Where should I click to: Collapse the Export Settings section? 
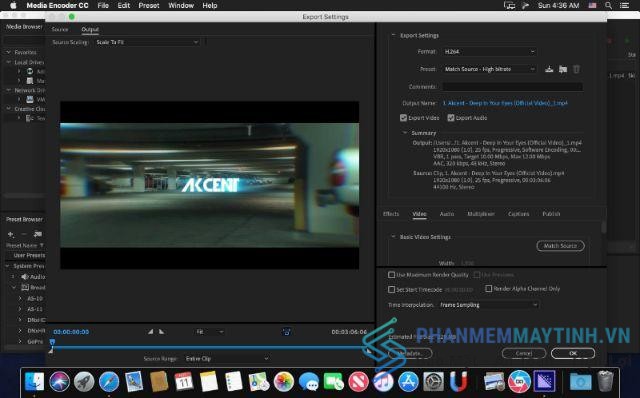pyautogui.click(x=393, y=35)
